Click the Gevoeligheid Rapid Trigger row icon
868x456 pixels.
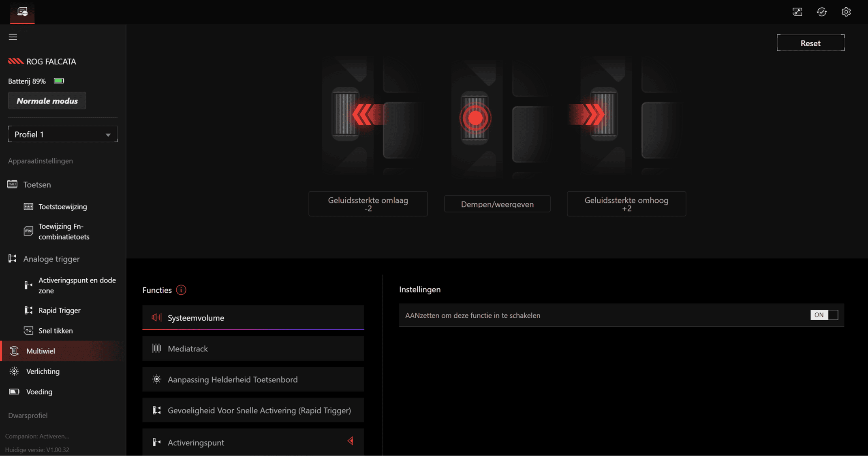click(x=156, y=410)
